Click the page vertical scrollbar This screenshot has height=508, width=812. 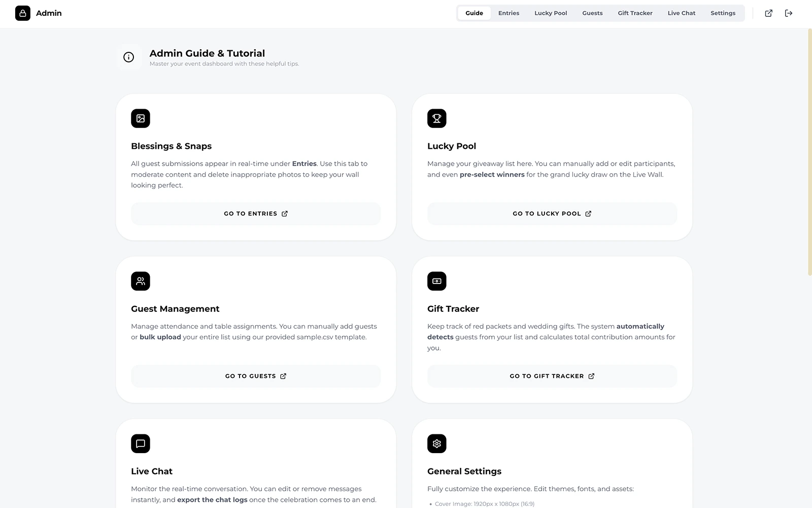809,152
